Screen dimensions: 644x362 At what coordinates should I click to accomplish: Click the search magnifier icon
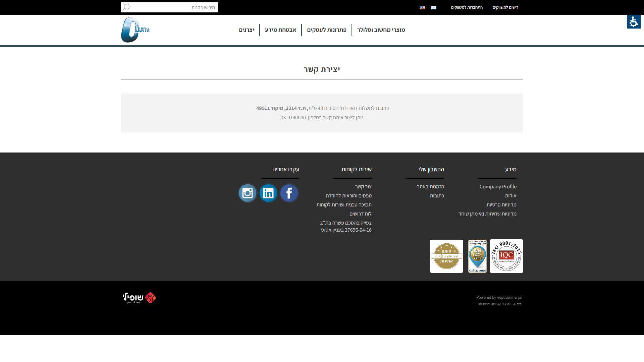(126, 7)
